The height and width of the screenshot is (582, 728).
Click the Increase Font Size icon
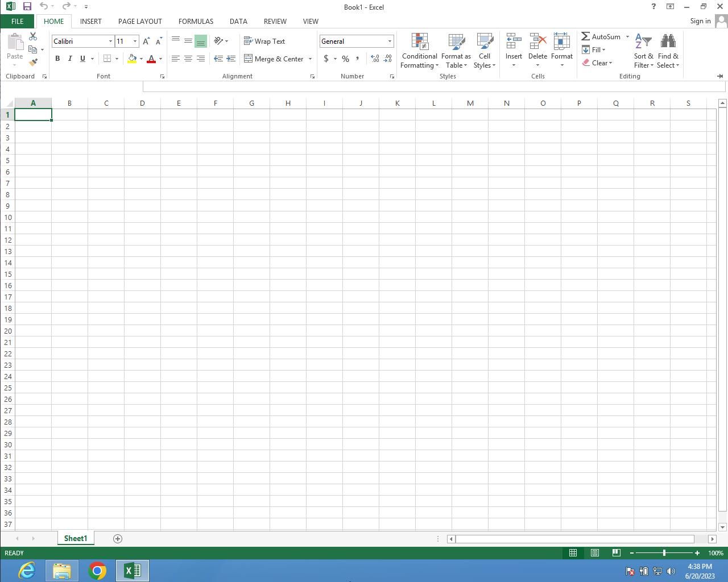click(x=146, y=41)
